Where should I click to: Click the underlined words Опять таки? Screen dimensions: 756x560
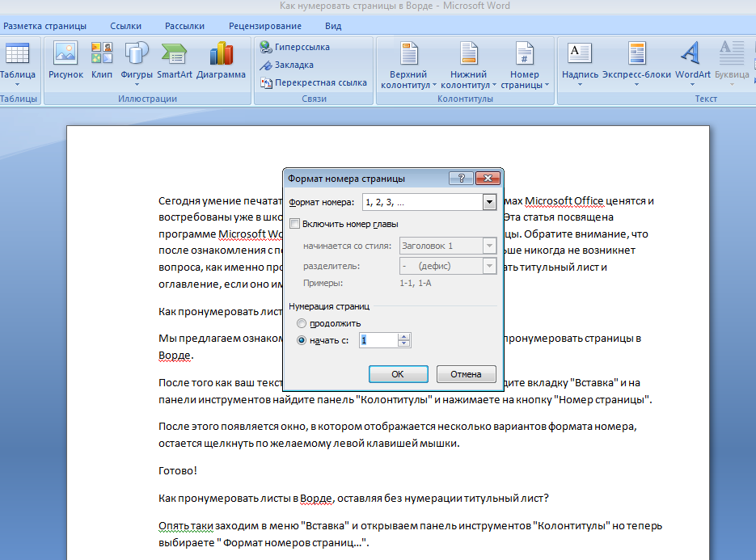[x=186, y=526]
